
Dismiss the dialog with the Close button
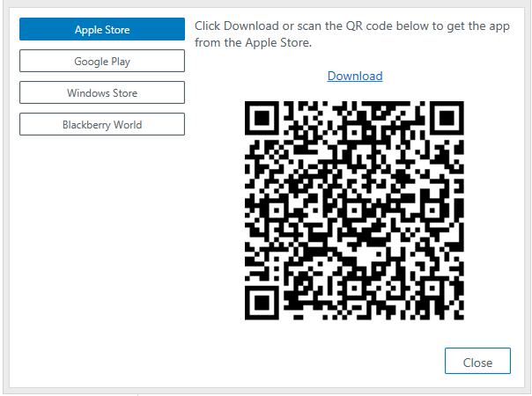[x=477, y=361]
